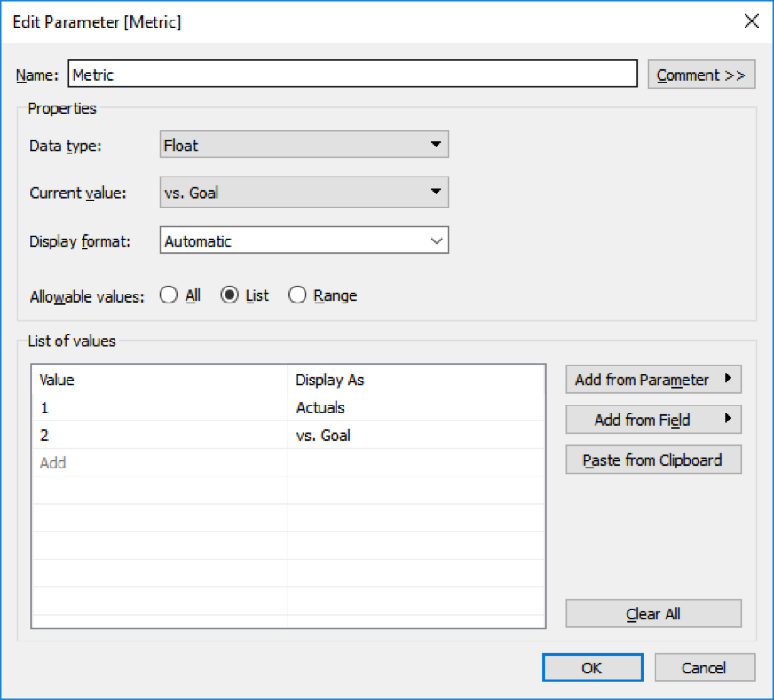Click the Clear All button
The width and height of the screenshot is (774, 700).
click(653, 613)
